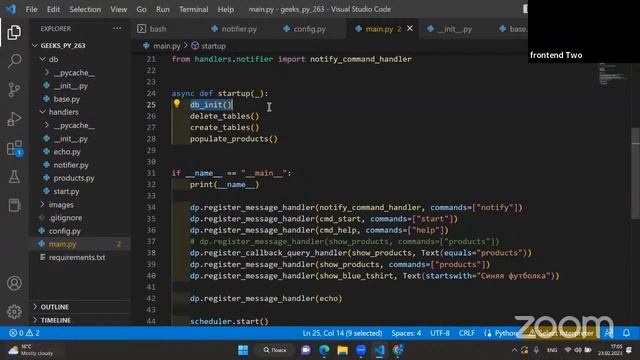The image size is (640, 360).
Task: Open the Selection menu
Action: point(85,9)
